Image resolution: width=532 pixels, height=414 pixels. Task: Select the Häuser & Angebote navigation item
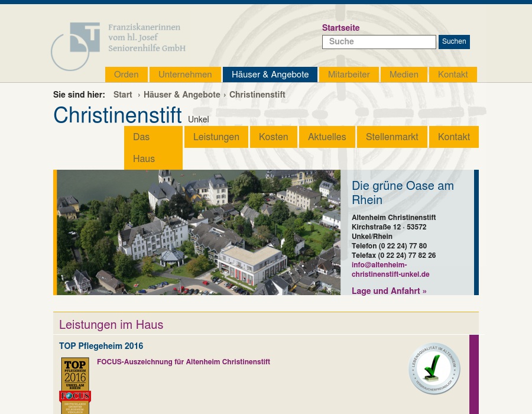[270, 74]
